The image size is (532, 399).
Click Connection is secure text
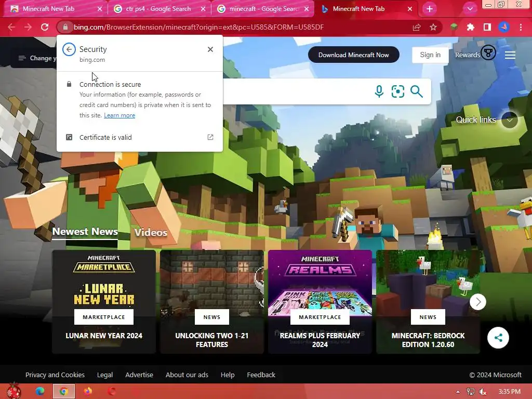pos(110,84)
